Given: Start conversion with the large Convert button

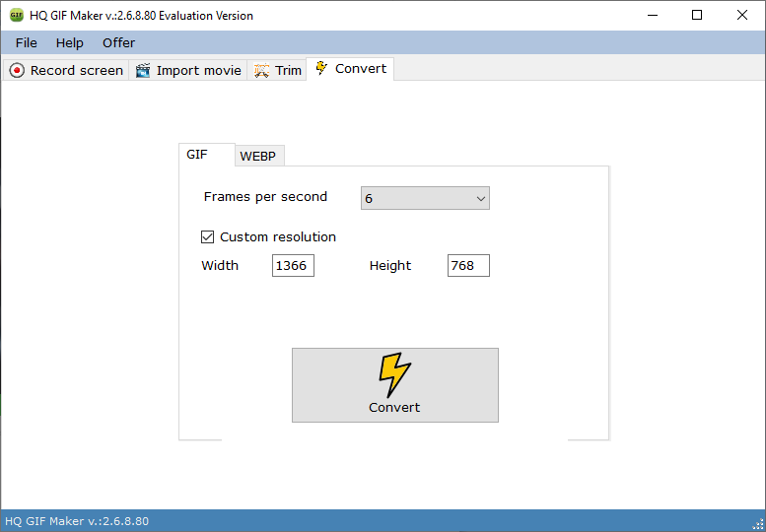Looking at the screenshot, I should (395, 385).
